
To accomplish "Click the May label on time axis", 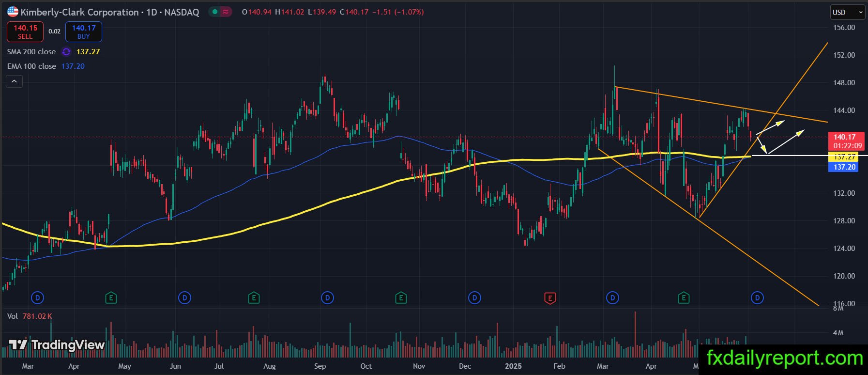I will [124, 366].
